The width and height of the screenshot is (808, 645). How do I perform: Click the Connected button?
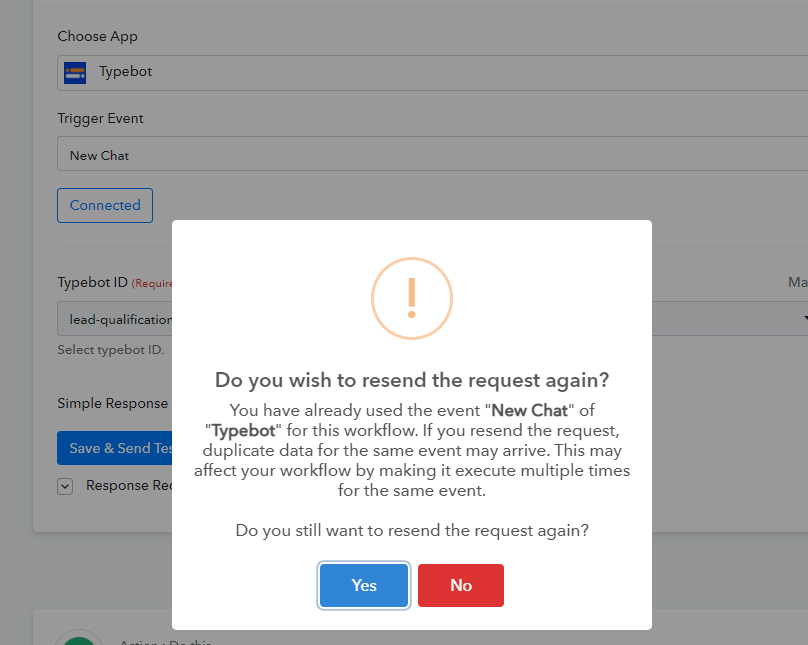[105, 206]
